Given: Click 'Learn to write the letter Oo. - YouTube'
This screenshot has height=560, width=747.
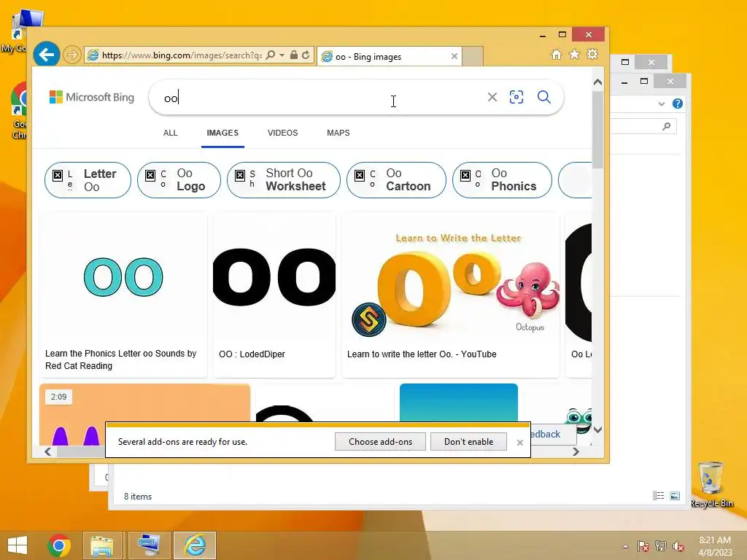Looking at the screenshot, I should click(x=422, y=354).
